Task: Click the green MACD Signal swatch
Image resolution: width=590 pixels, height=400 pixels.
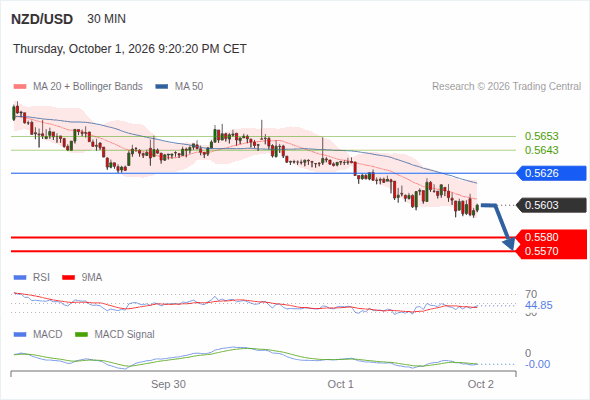Action: click(82, 335)
